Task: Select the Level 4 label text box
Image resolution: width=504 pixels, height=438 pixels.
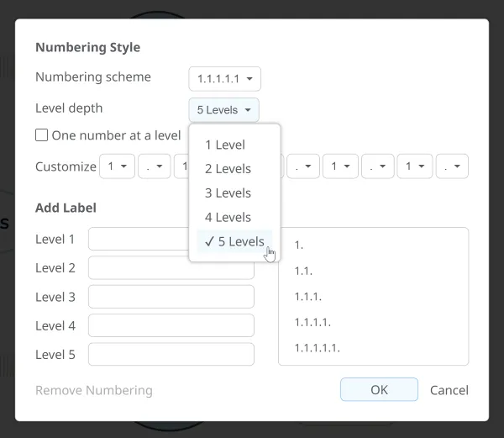Action: [x=171, y=325]
